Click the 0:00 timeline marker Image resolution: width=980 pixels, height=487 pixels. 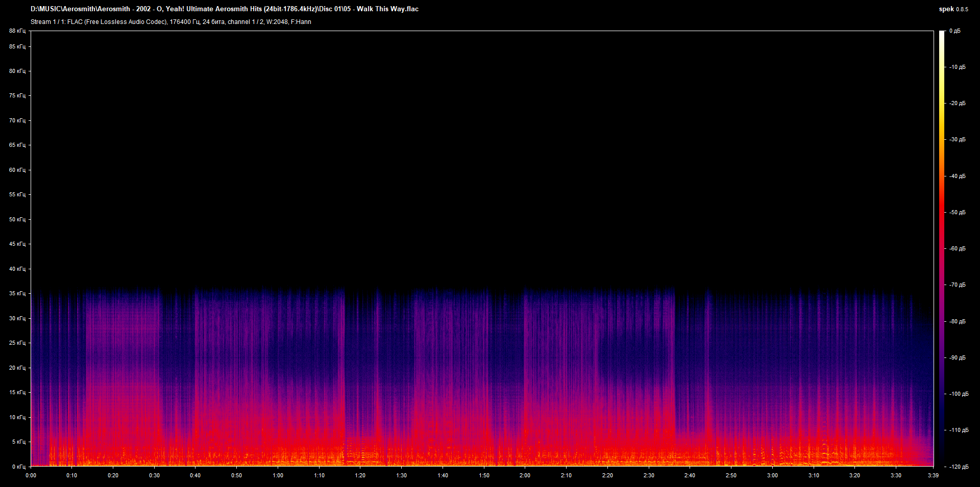coord(31,475)
